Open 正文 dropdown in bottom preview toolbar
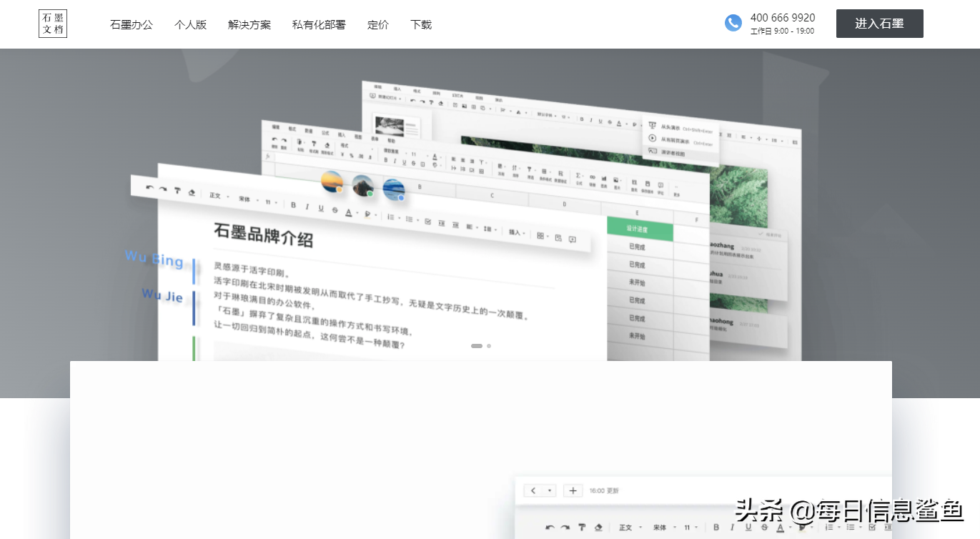The height and width of the screenshot is (539, 980). pos(630,528)
